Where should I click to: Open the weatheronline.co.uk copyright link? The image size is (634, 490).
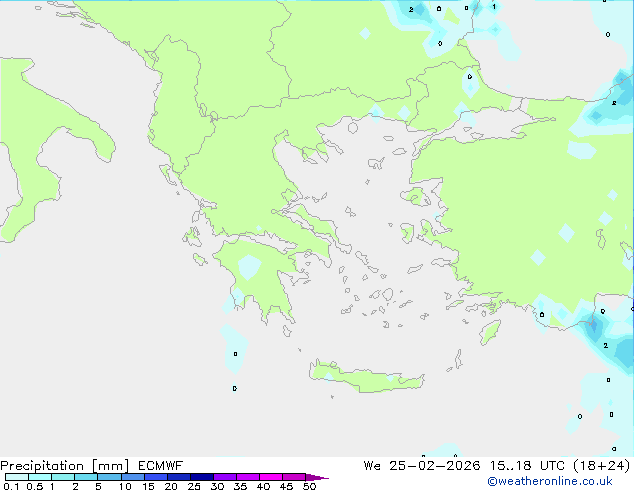pyautogui.click(x=550, y=481)
